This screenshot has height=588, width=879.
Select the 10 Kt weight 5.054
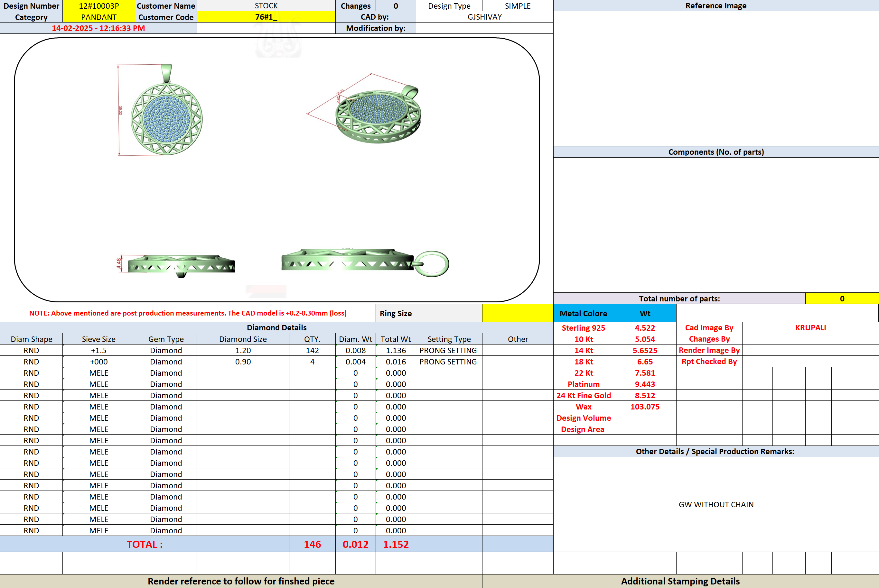click(645, 339)
